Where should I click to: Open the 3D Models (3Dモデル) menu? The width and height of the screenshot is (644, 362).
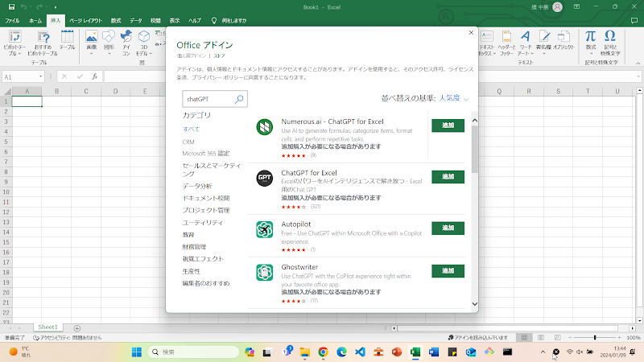click(x=144, y=43)
